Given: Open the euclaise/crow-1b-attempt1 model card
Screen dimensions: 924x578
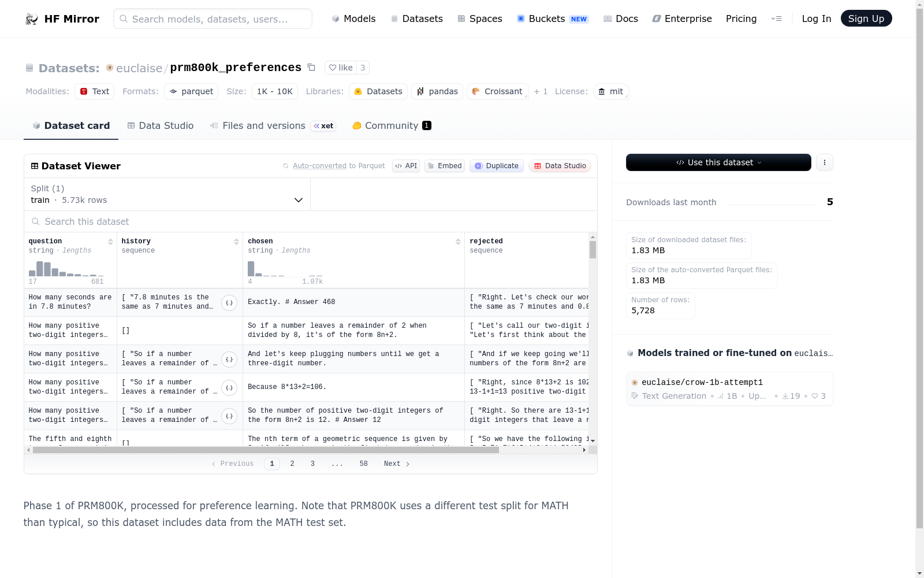Looking at the screenshot, I should [x=729, y=389].
